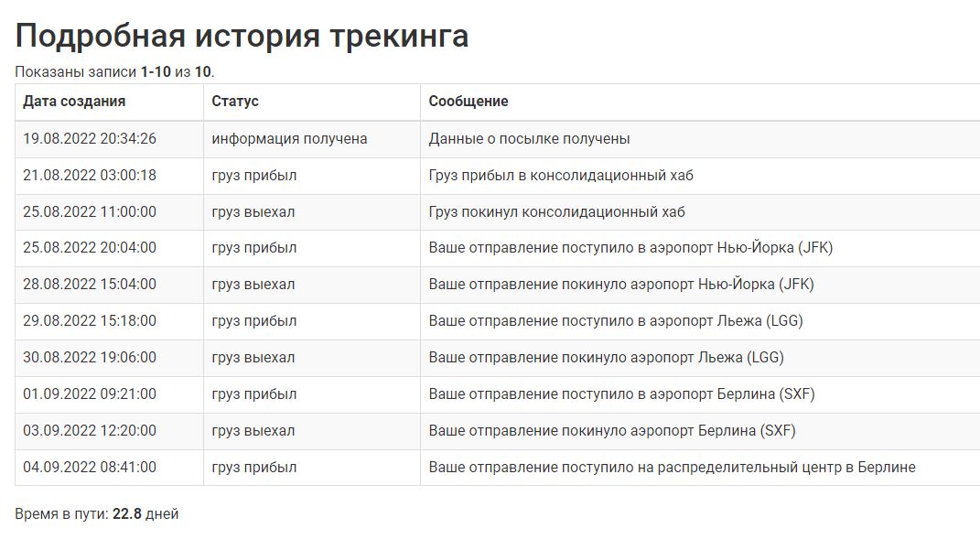Image resolution: width=980 pixels, height=539 pixels.
Task: Click the "Время в пути: 22.8 дней" text
Action: [97, 514]
